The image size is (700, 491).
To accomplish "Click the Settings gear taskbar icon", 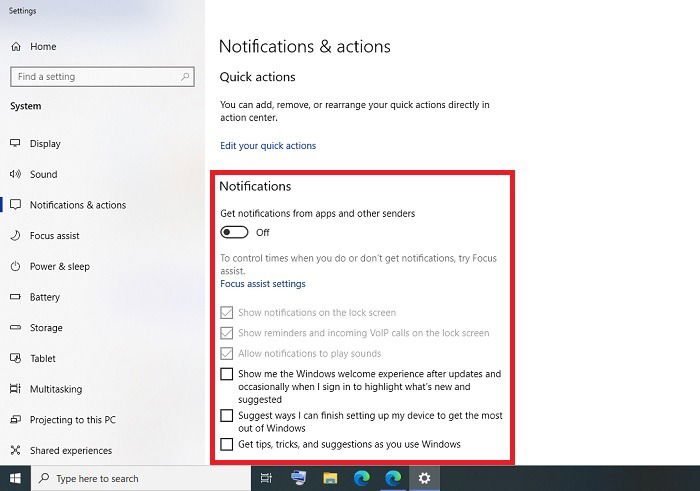I will coord(424,478).
